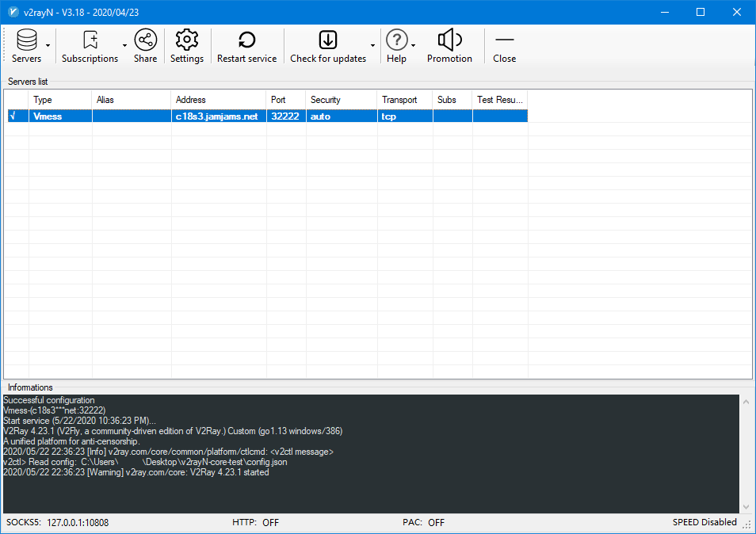Toggle the active checkmark on Vmess server
Screen dimensions: 756x534
point(12,116)
